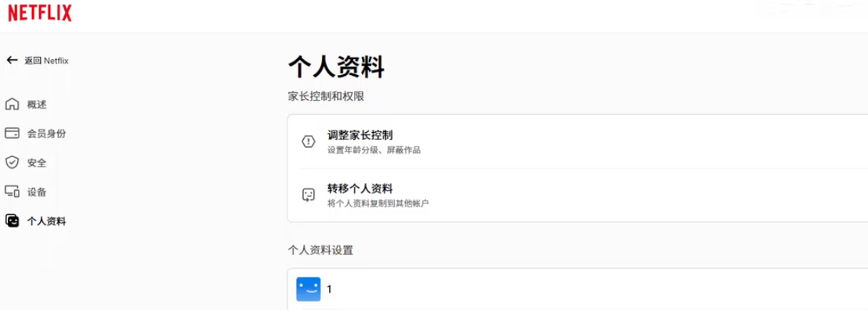Open 调整家长控制 option
Screen dimensions: 868x310
coord(578,141)
